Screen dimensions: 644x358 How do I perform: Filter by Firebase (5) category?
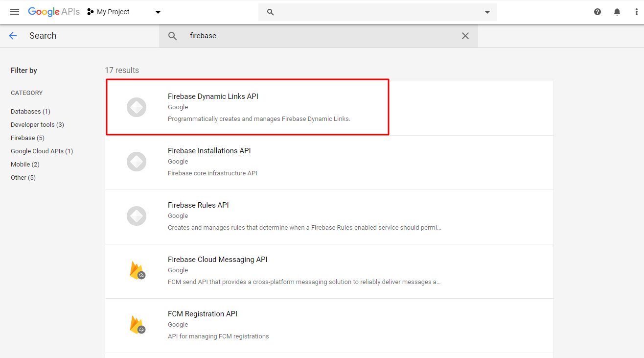click(x=27, y=138)
